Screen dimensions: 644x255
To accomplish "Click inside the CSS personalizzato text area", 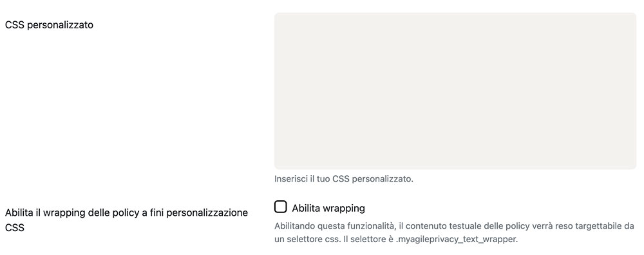I will (455, 91).
